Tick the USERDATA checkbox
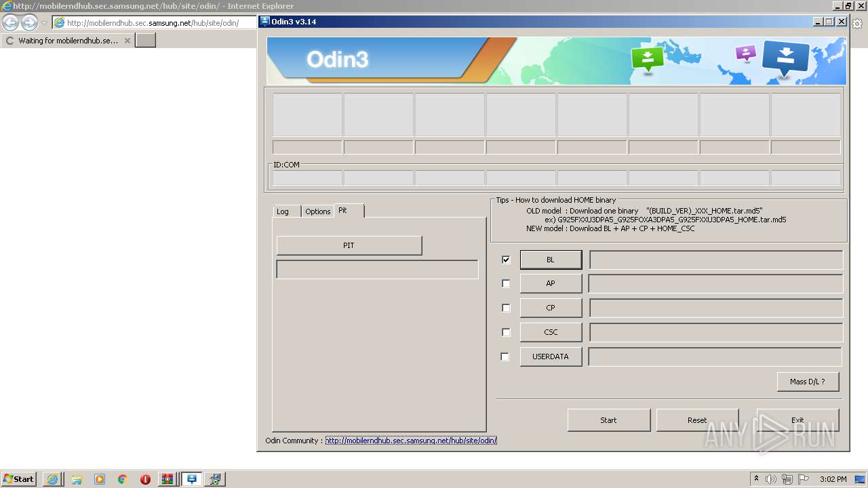 (505, 357)
